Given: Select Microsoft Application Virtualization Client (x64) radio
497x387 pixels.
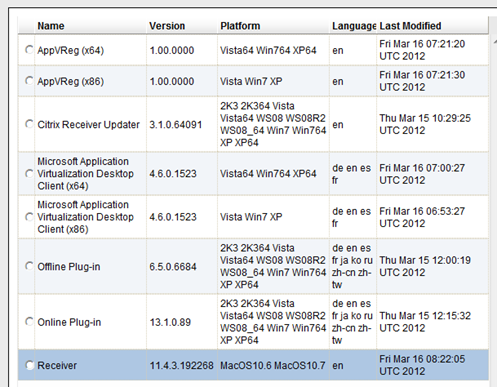Looking at the screenshot, I should pyautogui.click(x=29, y=173).
